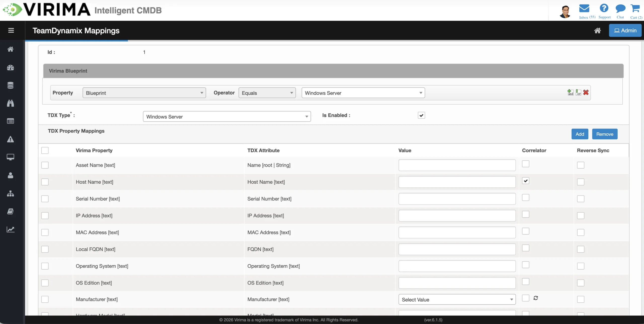Open the Manufacturer Select Value dropdown

coord(457,299)
